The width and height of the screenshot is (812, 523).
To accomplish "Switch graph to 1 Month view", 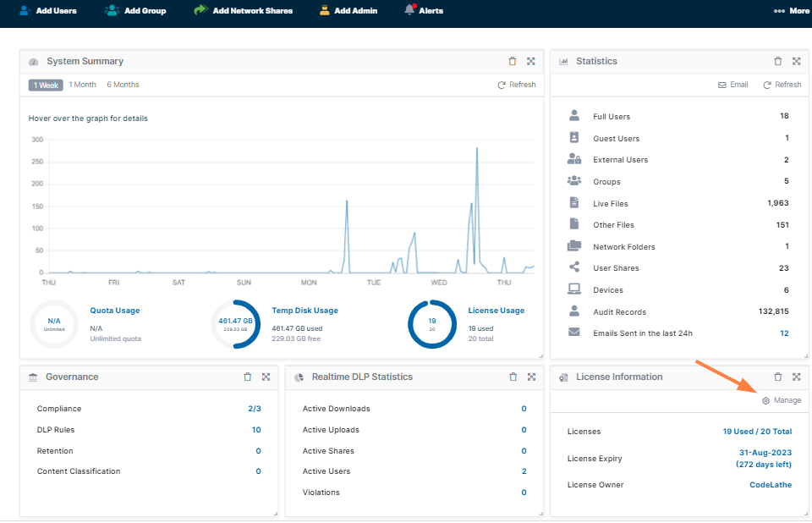I will (82, 85).
